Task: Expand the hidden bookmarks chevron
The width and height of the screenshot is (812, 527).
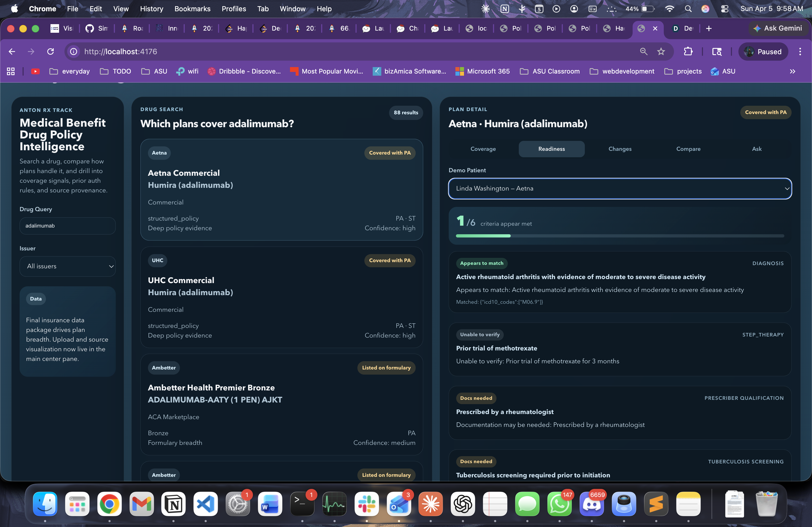Action: [x=792, y=71]
